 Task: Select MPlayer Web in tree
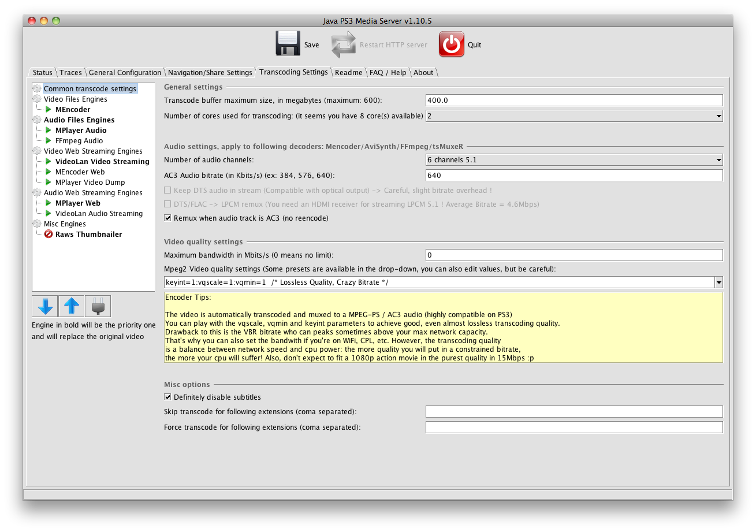pos(78,203)
